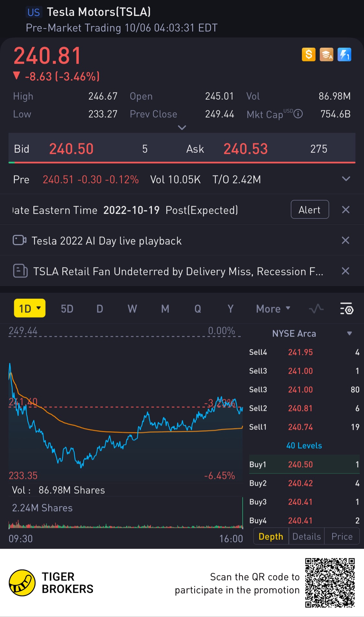Expand more quote details chevron
The image size is (364, 617).
(x=182, y=128)
